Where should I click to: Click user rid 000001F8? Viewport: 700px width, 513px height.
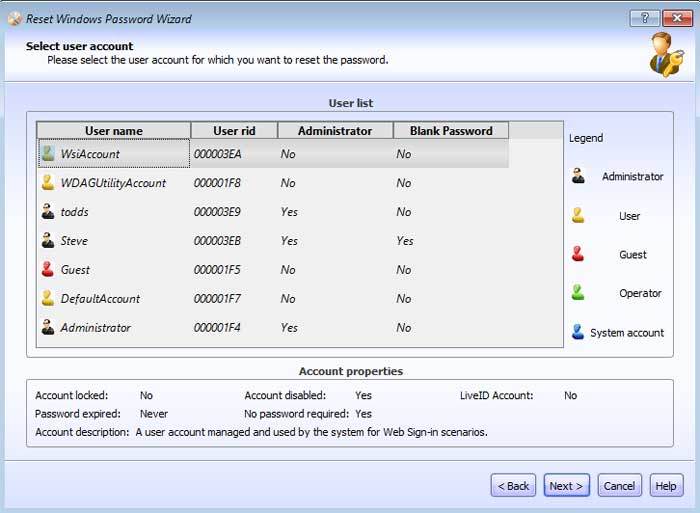coord(217,183)
